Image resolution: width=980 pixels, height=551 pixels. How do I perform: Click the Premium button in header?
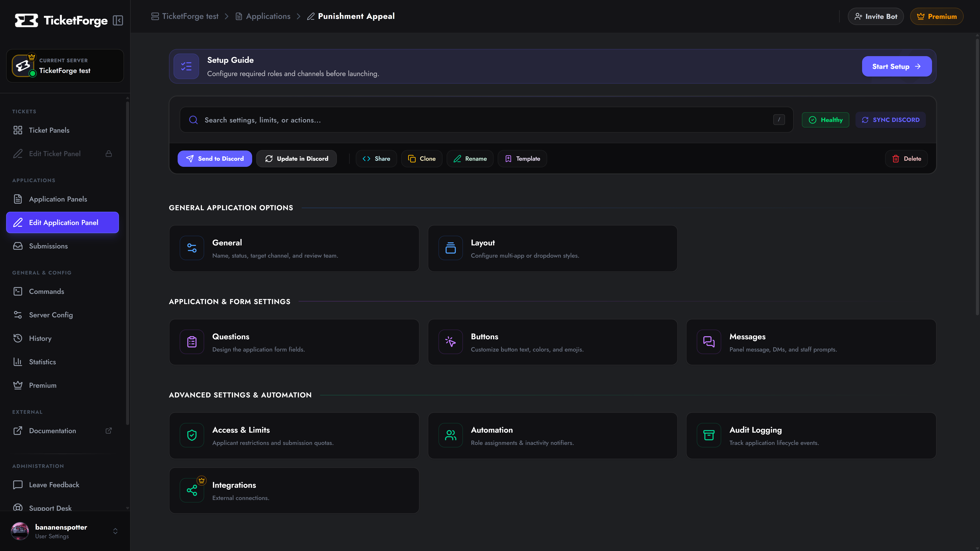click(937, 16)
